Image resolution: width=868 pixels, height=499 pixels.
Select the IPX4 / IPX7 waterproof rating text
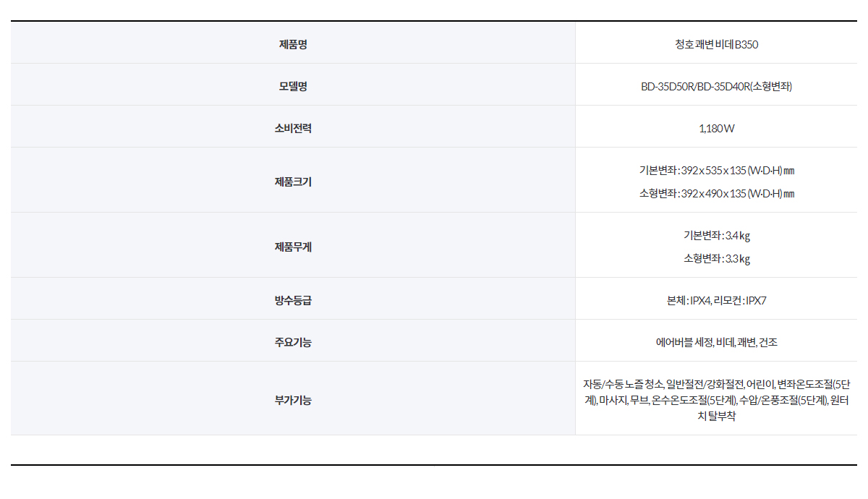tap(716, 300)
